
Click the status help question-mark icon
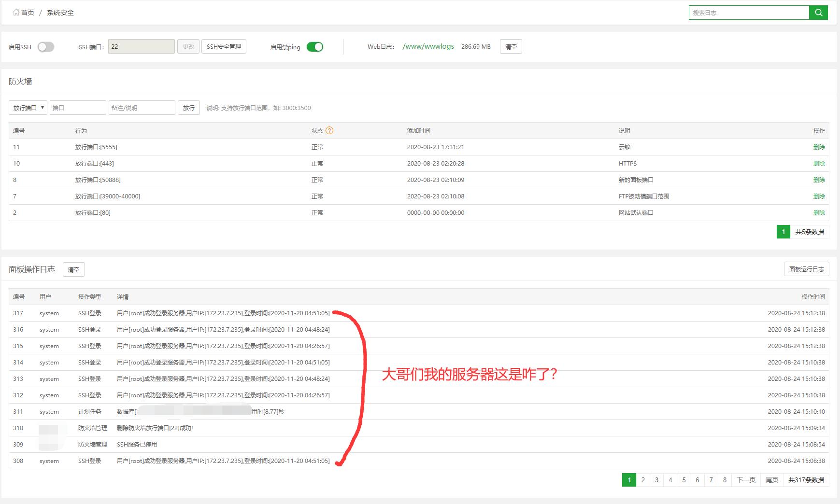click(x=329, y=130)
